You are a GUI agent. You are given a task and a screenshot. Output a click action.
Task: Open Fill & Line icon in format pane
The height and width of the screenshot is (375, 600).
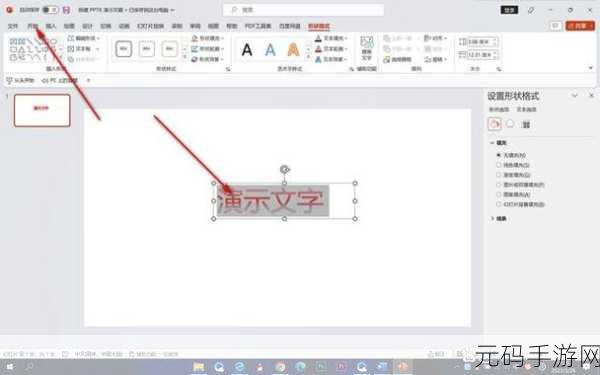coord(494,124)
